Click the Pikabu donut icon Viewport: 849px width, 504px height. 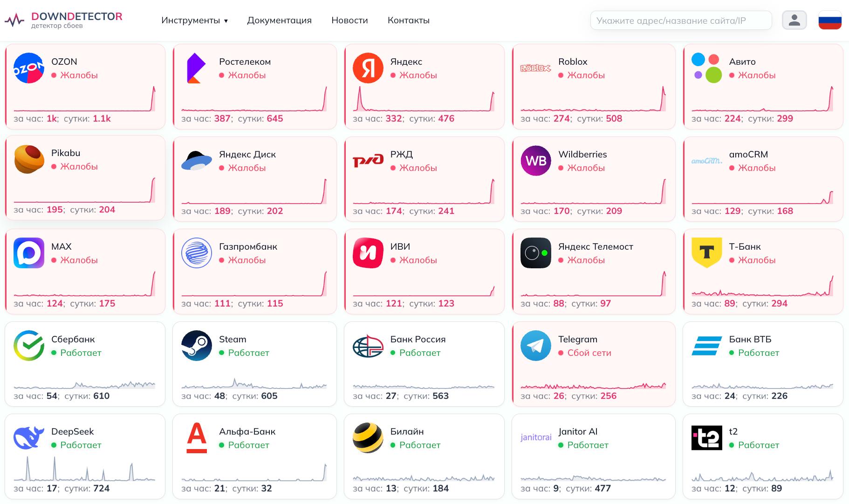point(29,159)
